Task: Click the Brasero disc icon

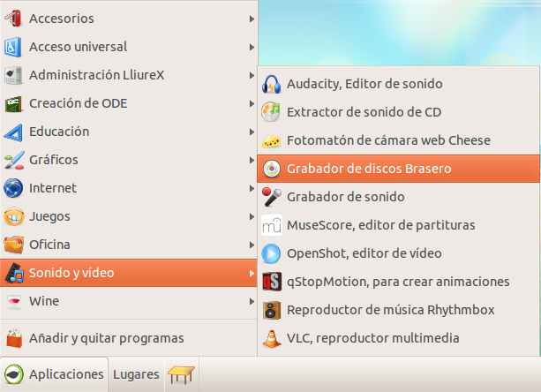Action: [272, 169]
